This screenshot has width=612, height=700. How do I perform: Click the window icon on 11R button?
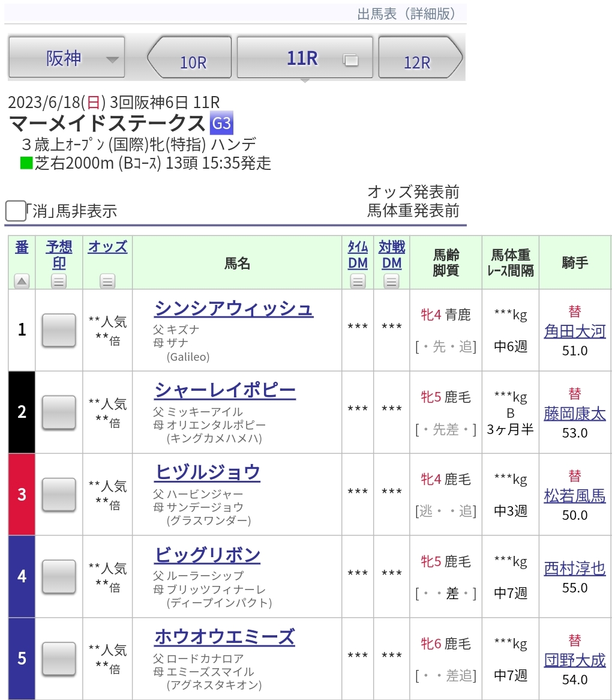pyautogui.click(x=350, y=59)
